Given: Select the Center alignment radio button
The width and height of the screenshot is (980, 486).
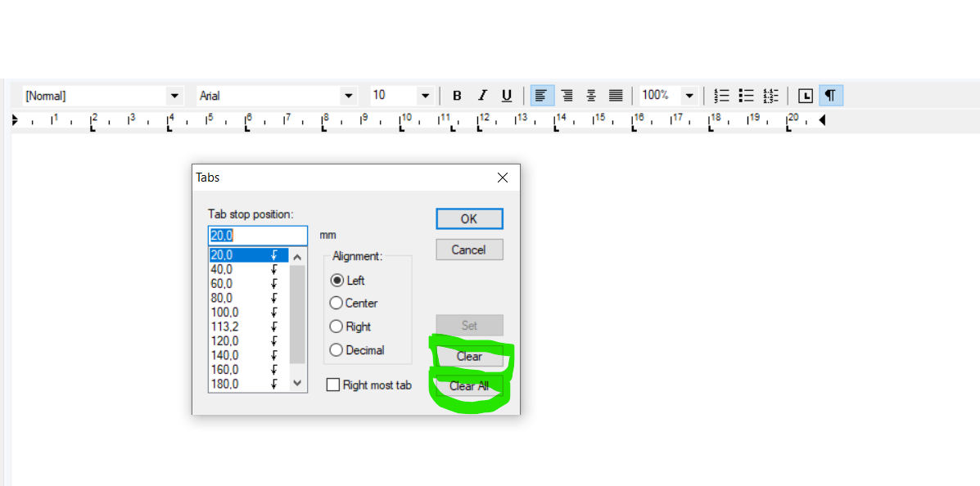Looking at the screenshot, I should pyautogui.click(x=336, y=303).
